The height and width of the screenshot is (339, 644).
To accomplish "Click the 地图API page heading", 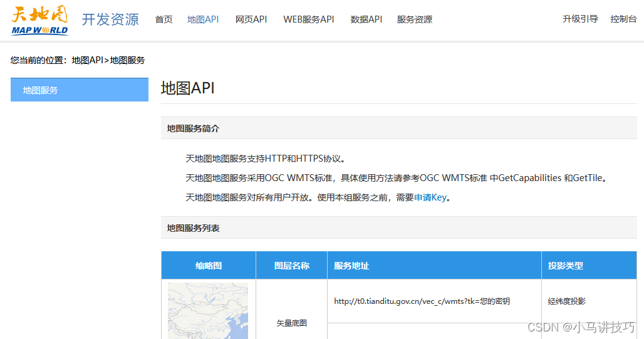I will 188,88.
